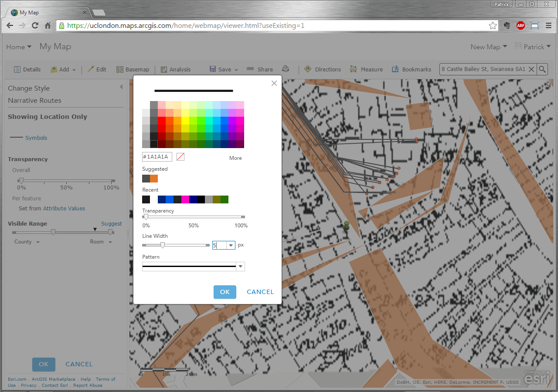Bookmark page with the star icon
Viewport: 558px width, 392px height.
click(493, 26)
